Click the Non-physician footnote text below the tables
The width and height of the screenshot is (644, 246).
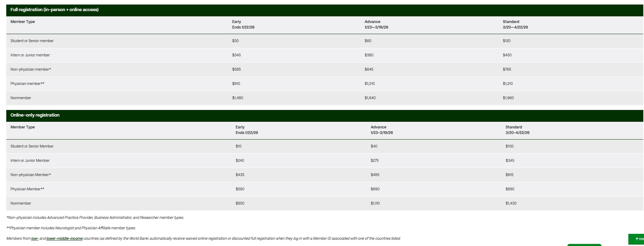pos(95,218)
